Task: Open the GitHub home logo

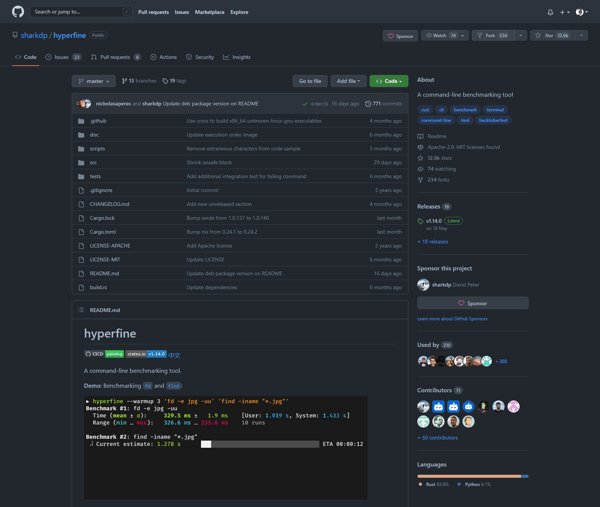Action: click(x=18, y=12)
